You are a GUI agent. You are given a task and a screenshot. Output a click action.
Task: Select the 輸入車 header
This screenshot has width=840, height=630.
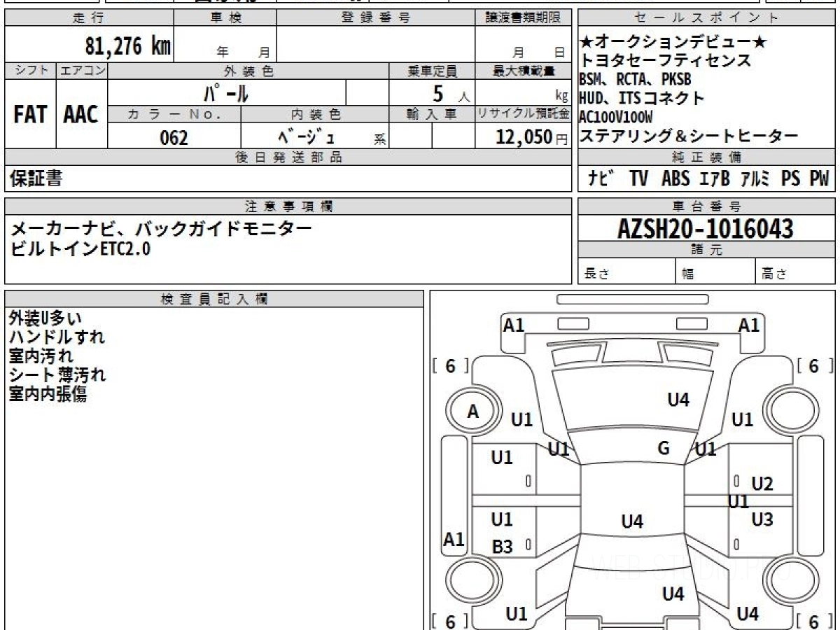(x=432, y=114)
